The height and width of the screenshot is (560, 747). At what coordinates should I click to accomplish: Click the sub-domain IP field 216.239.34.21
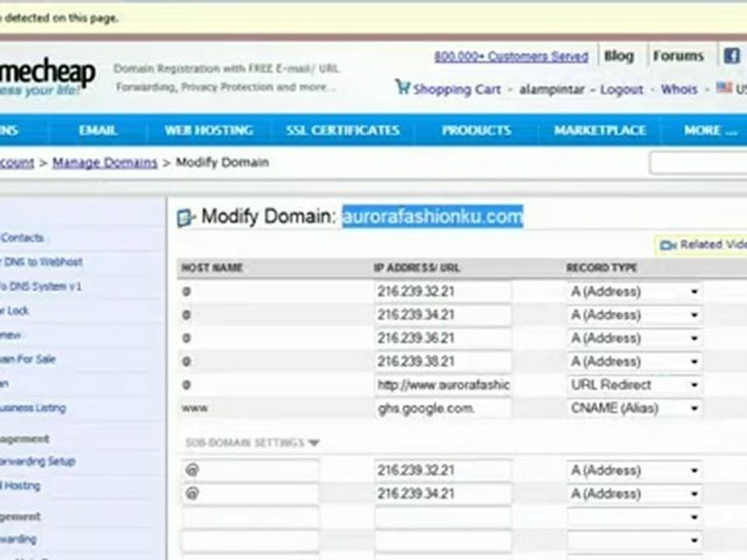443,494
